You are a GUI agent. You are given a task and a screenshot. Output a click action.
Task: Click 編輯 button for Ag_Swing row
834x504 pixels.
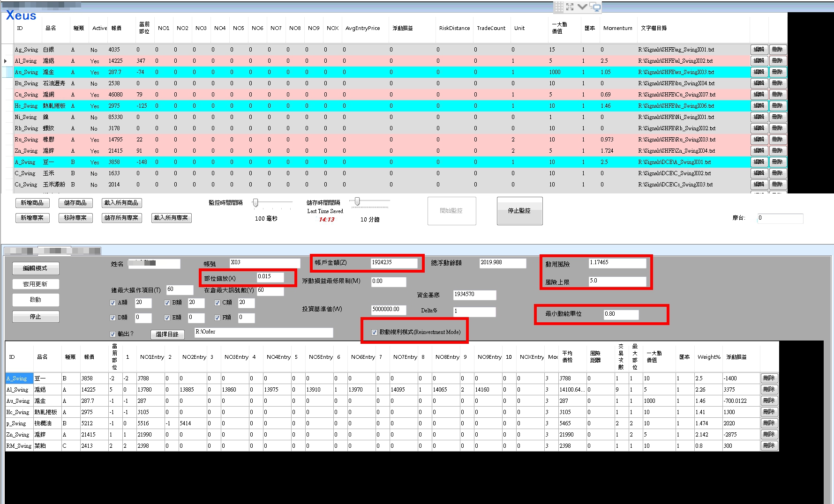pos(759,49)
